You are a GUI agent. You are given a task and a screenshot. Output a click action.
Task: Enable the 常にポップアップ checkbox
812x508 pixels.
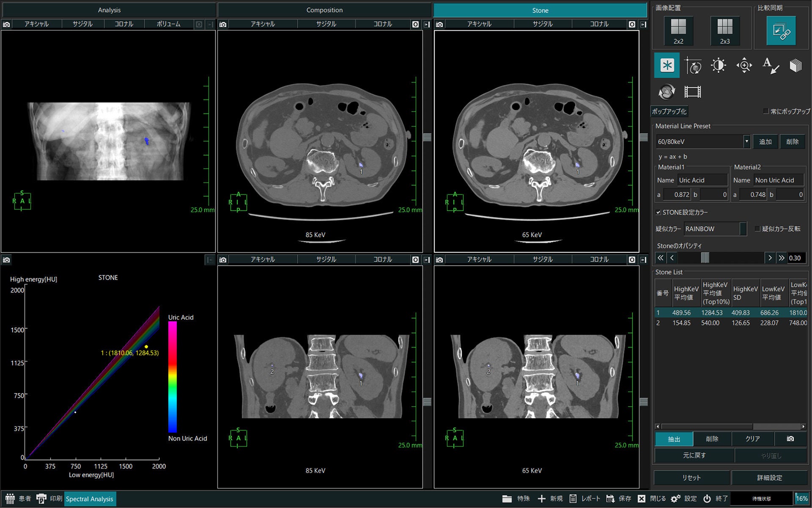[765, 111]
